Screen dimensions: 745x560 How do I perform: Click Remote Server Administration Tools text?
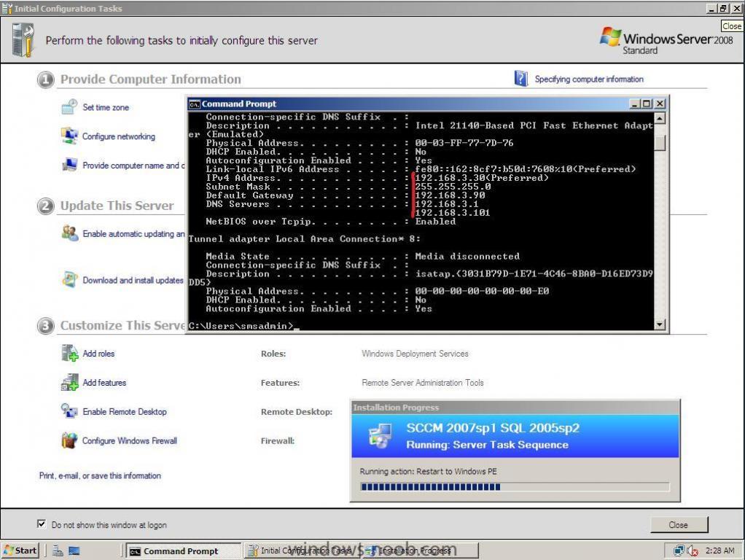point(422,383)
